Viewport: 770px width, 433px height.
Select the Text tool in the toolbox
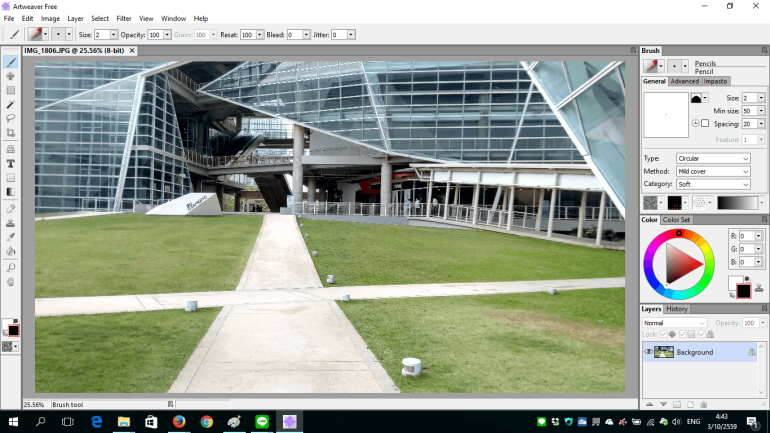[11, 162]
